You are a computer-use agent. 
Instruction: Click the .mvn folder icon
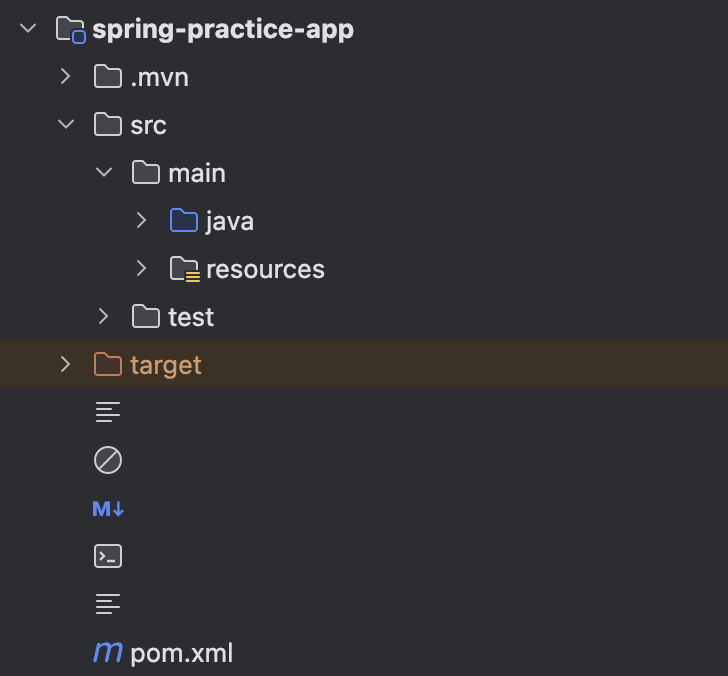point(108,77)
